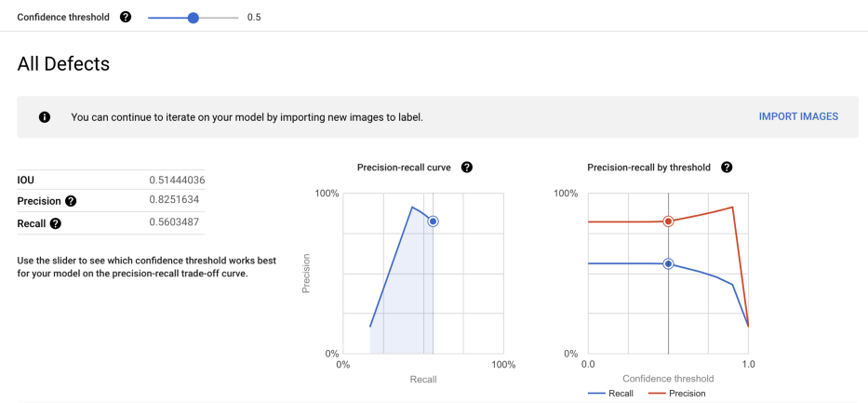The image size is (868, 403).
Task: Open the Precision metric help tooltip
Action: click(71, 201)
